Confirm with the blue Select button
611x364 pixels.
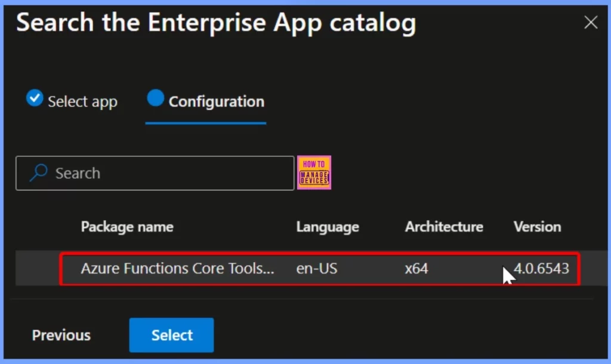pyautogui.click(x=171, y=335)
